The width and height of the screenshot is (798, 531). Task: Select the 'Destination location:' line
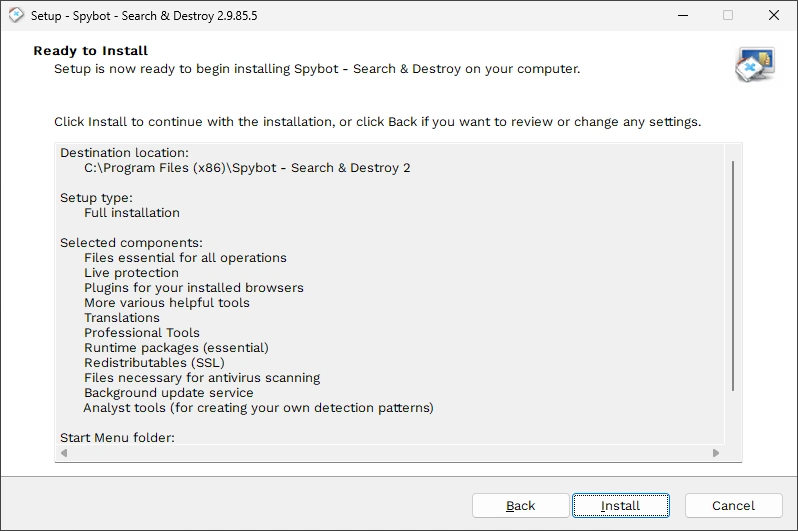click(x=124, y=153)
